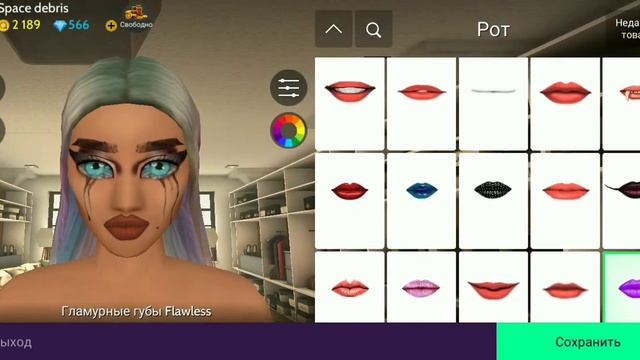
Task: Open the Недавние товары tab
Action: click(x=627, y=29)
